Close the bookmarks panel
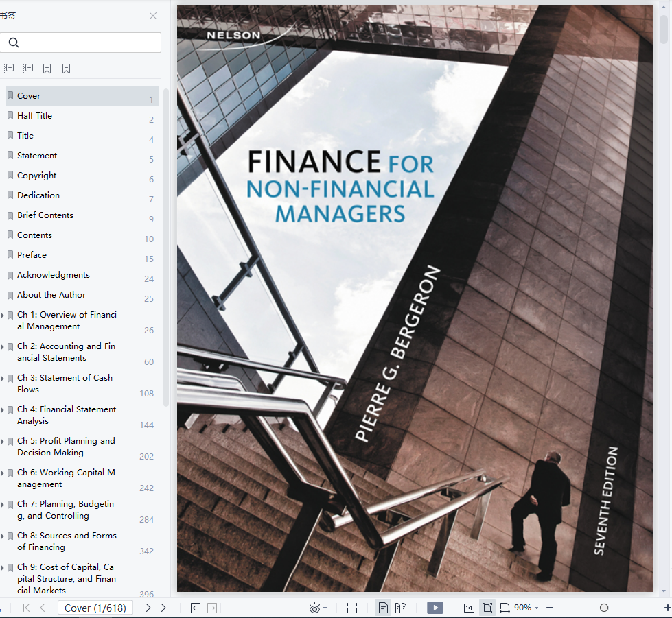 (153, 16)
